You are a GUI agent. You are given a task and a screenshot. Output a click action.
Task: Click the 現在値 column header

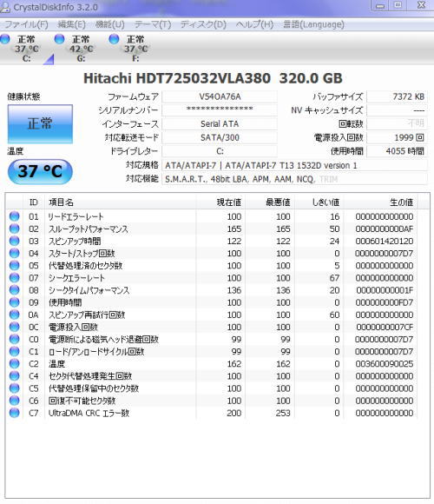click(x=220, y=202)
